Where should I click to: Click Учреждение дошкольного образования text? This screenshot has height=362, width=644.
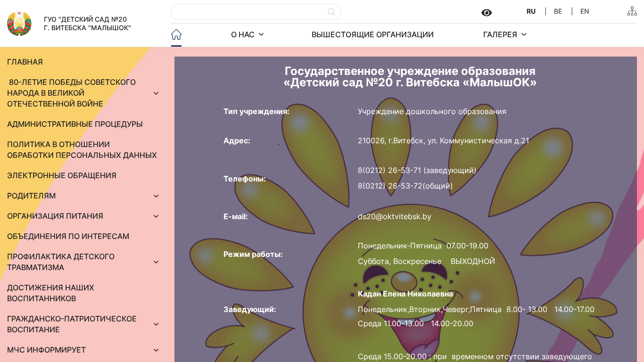tap(432, 111)
